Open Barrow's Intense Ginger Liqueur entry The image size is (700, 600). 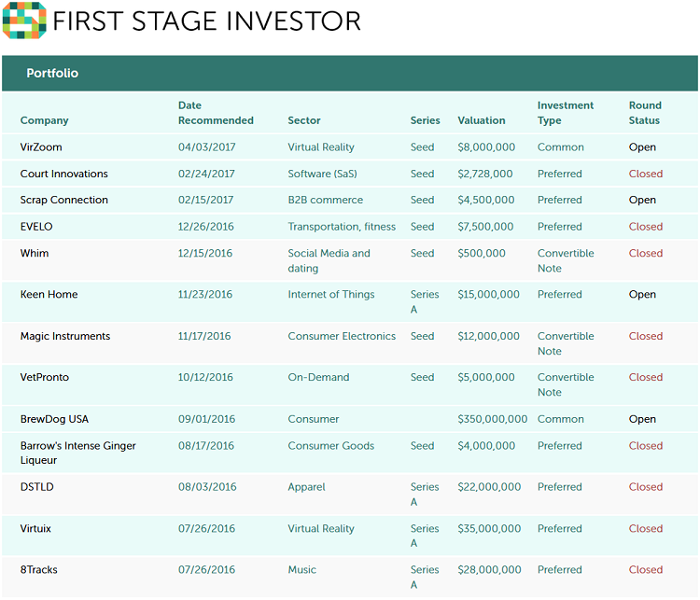pos(77,453)
